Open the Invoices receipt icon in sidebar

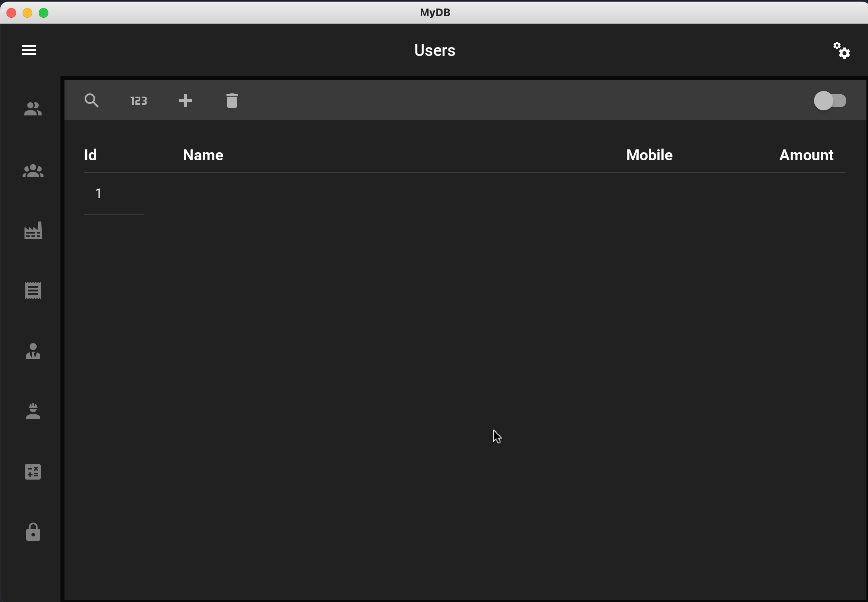[x=33, y=291]
